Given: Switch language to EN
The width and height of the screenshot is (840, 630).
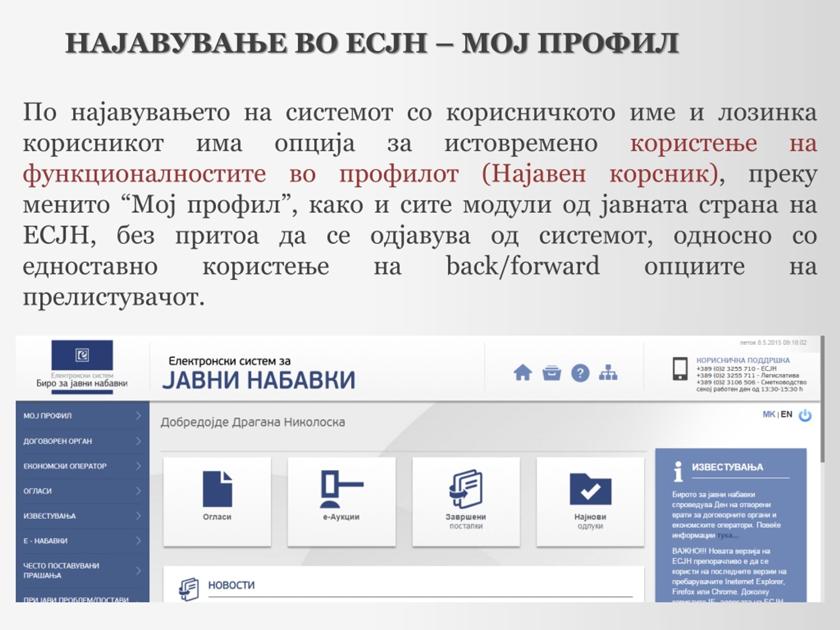Looking at the screenshot, I should pyautogui.click(x=787, y=414).
